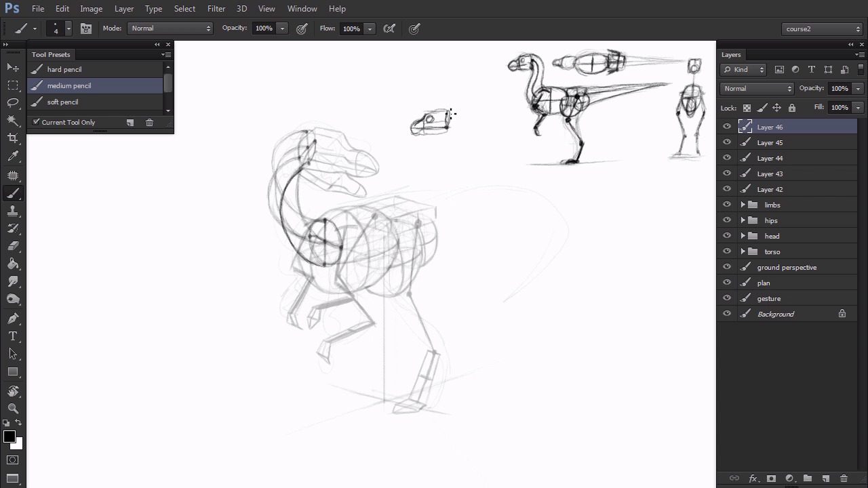Open the course2 workspace dropdown
868x488 pixels.
tap(822, 29)
